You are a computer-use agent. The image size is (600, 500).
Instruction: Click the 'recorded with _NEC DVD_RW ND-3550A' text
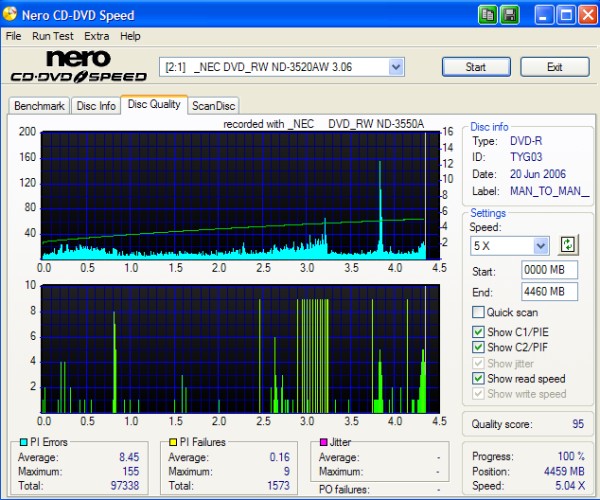pos(323,124)
